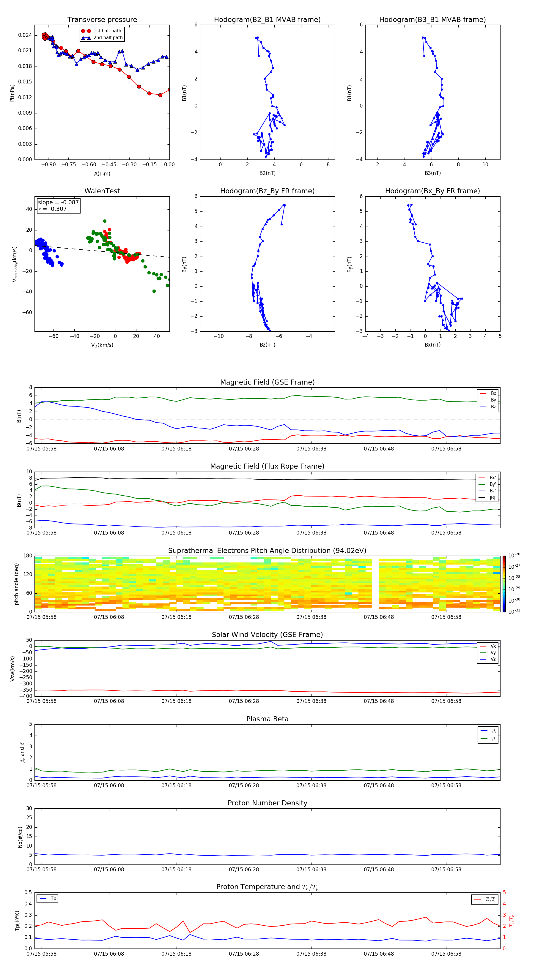Click the 'Hodogram(Bx_By FR frame)' title
Screen dimensions: 535x980
coord(432,191)
